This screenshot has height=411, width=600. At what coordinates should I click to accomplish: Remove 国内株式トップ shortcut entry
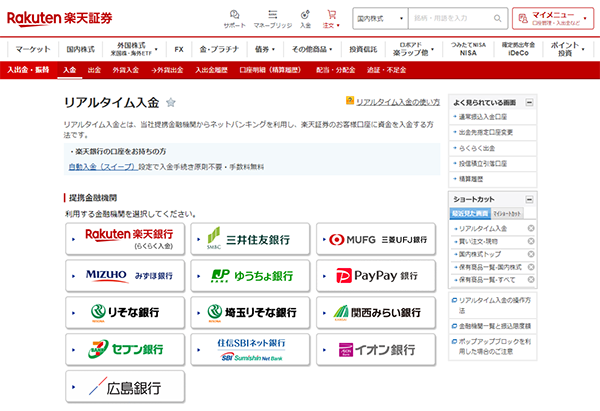tap(531, 254)
